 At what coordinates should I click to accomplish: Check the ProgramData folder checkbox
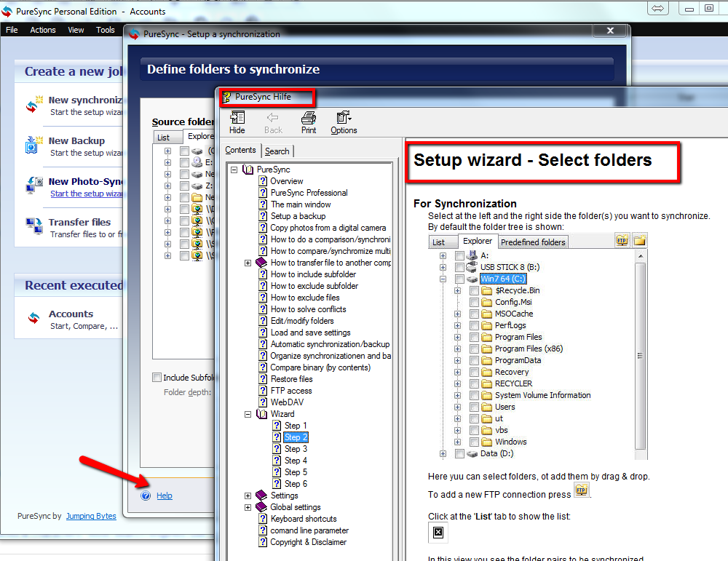474,360
